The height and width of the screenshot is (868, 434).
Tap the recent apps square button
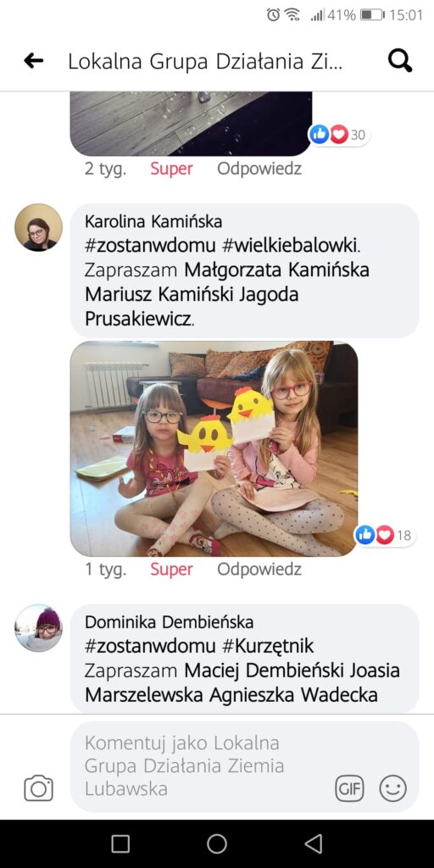[120, 843]
